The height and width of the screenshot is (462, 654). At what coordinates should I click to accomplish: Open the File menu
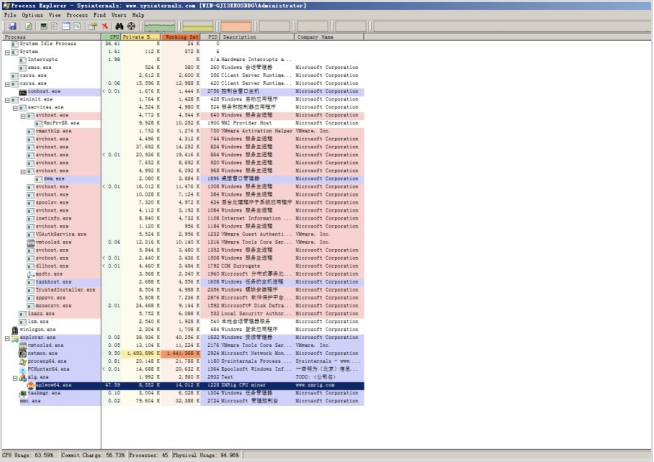point(10,15)
